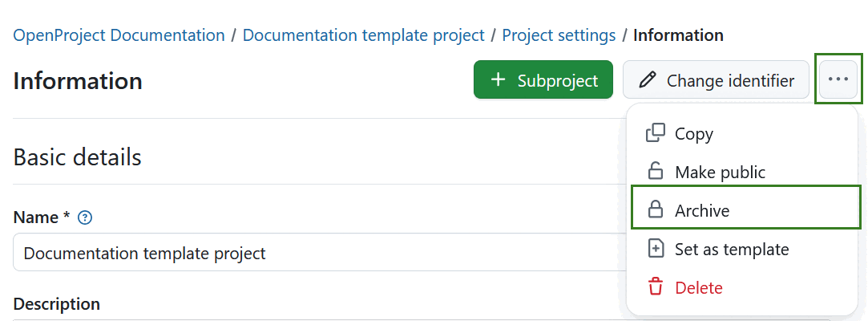Toggle the three-dots more actions menu
868x321 pixels.
(838, 79)
